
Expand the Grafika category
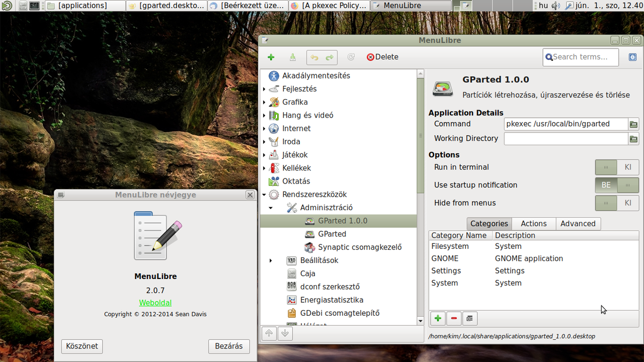coord(264,102)
